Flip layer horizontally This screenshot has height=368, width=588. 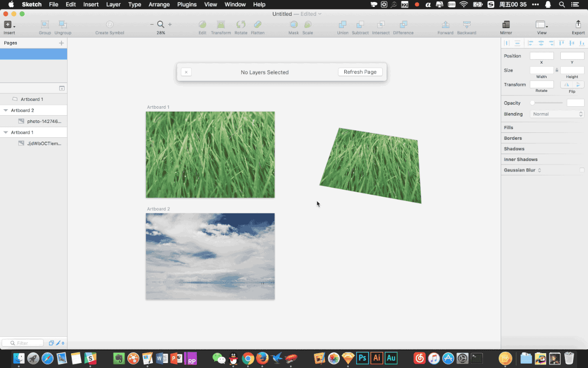(567, 84)
